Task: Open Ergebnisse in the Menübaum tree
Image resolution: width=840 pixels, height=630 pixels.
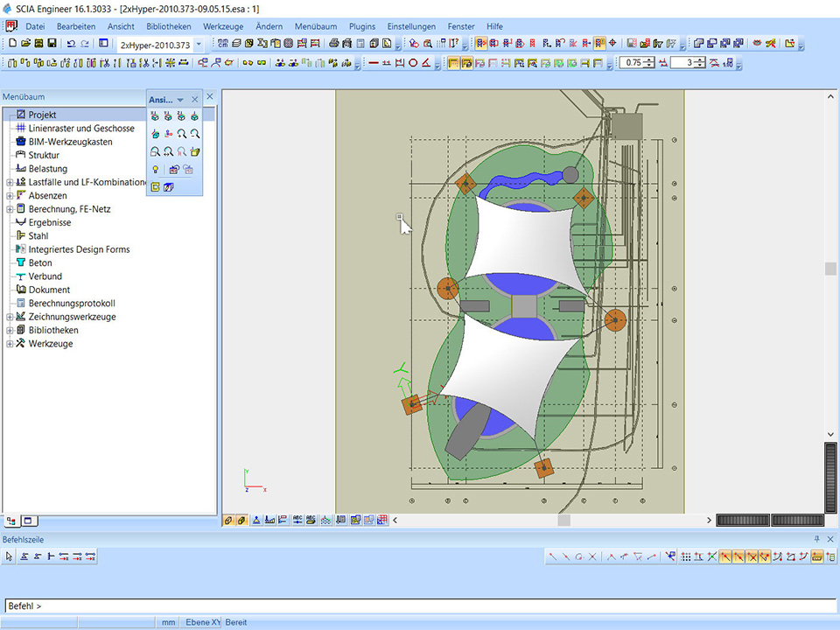Action: click(50, 222)
